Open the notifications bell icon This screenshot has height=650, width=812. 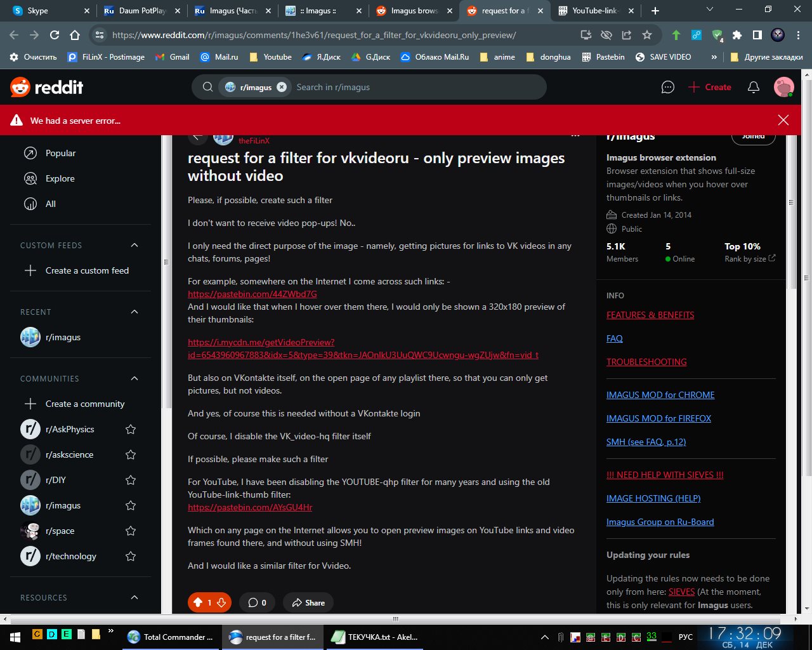point(754,87)
